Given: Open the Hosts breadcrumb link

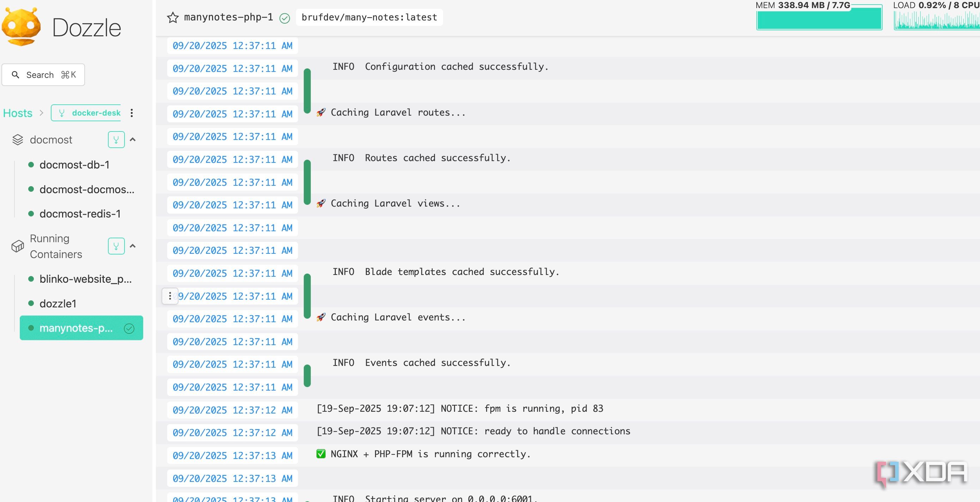Looking at the screenshot, I should pos(18,113).
